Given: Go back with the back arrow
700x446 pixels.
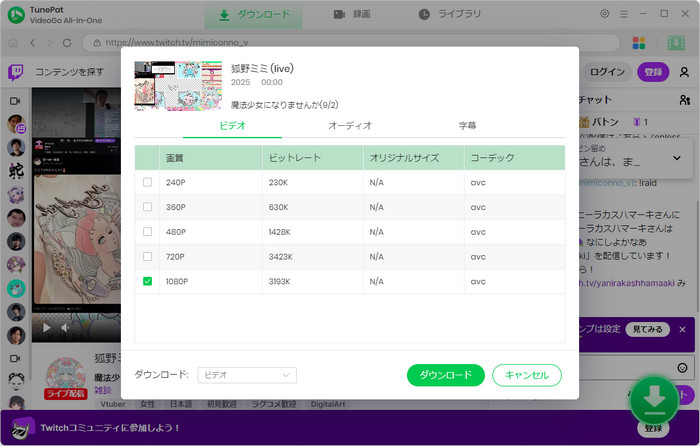Looking at the screenshot, I should pos(33,43).
